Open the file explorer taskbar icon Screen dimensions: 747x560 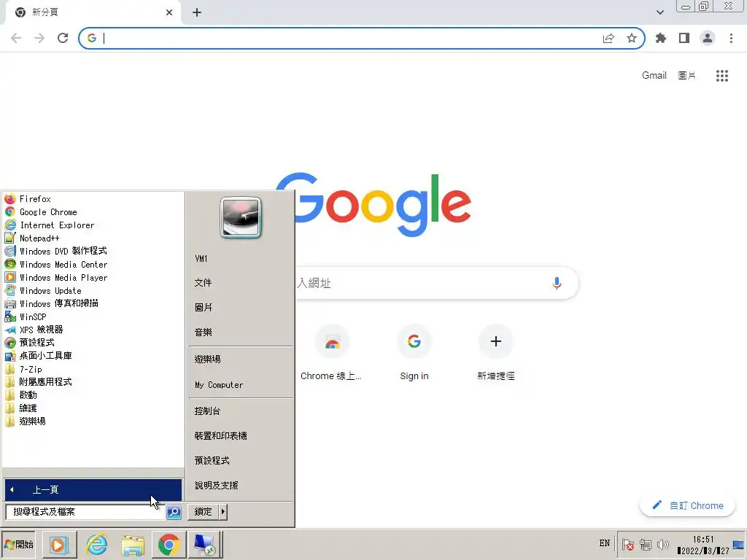[133, 545]
